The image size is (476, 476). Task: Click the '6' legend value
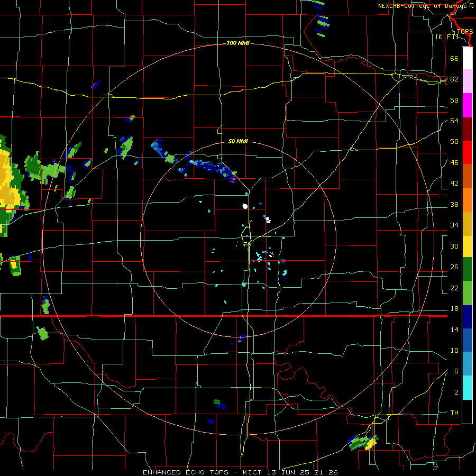pyautogui.click(x=456, y=371)
